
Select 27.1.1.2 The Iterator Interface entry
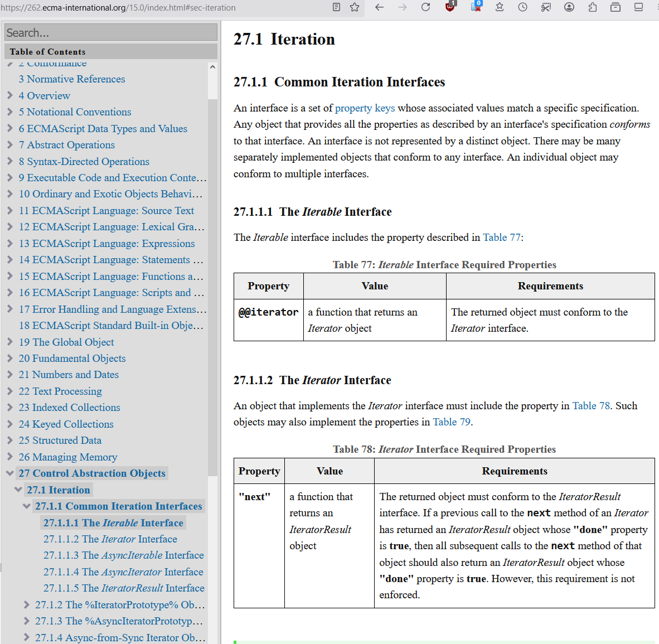(x=110, y=539)
